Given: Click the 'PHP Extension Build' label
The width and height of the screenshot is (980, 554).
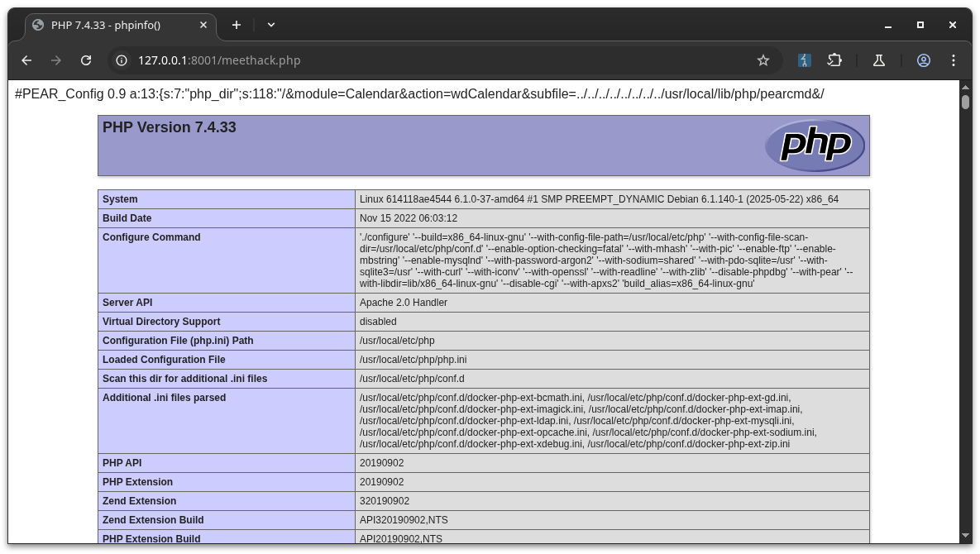Looking at the screenshot, I should click(x=151, y=538).
